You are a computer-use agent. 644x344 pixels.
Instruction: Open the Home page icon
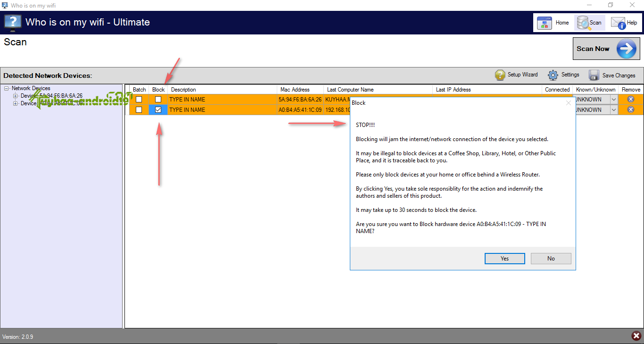coord(545,23)
